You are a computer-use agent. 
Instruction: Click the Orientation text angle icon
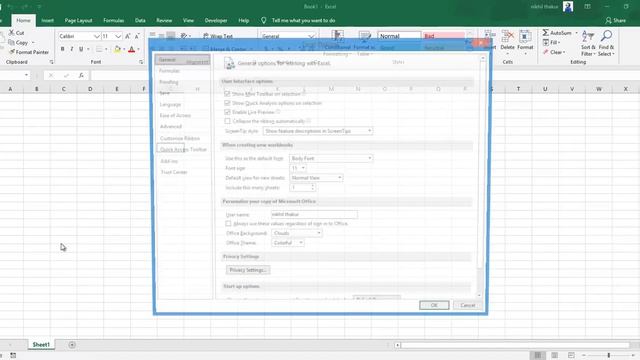[x=184, y=36]
